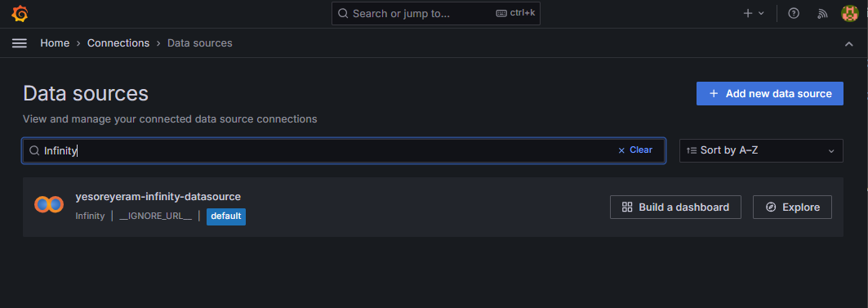Clear the Infinity search filter
Viewport: 868px width, 308px height.
[x=635, y=150]
